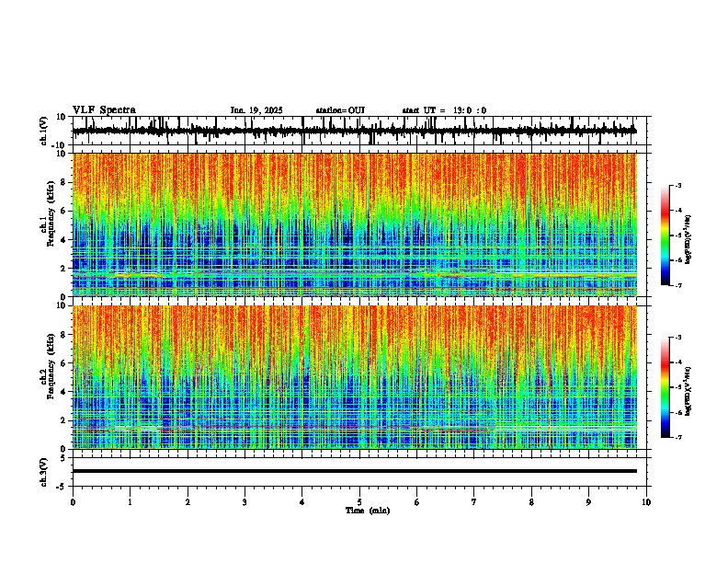Click time-axis tick label "5"
Image resolution: width=728 pixels, height=563 pixels.
point(359,502)
